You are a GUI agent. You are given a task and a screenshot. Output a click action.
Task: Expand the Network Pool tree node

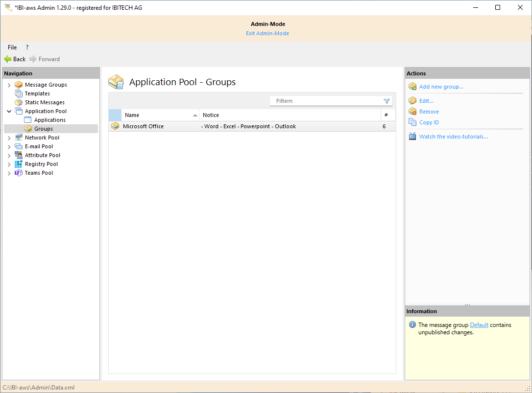pyautogui.click(x=9, y=138)
